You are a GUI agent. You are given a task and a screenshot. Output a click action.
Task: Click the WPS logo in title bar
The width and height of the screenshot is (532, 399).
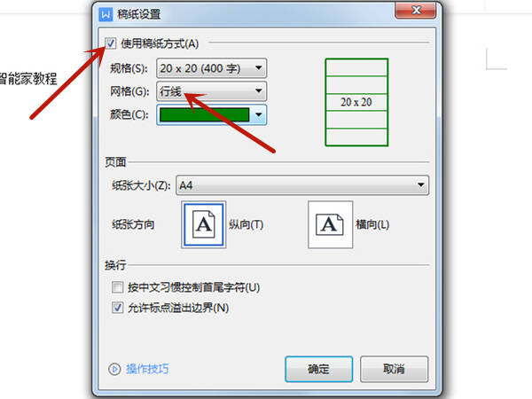coord(106,14)
